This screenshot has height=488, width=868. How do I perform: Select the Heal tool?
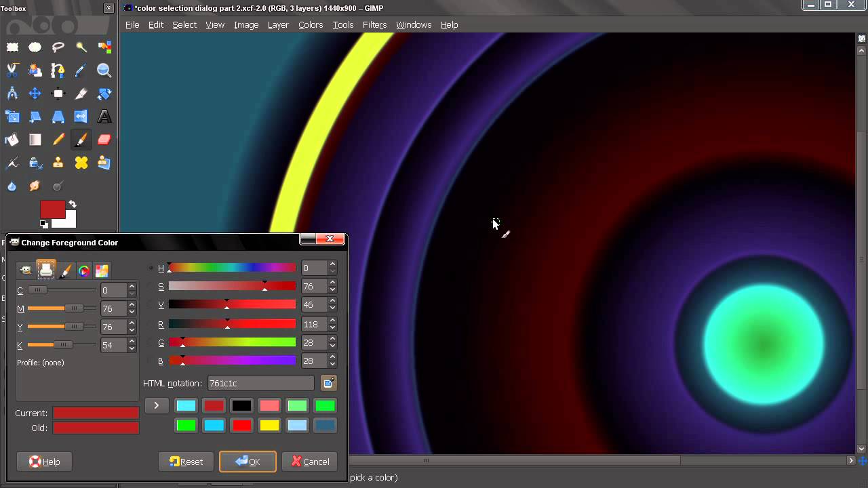tap(81, 163)
